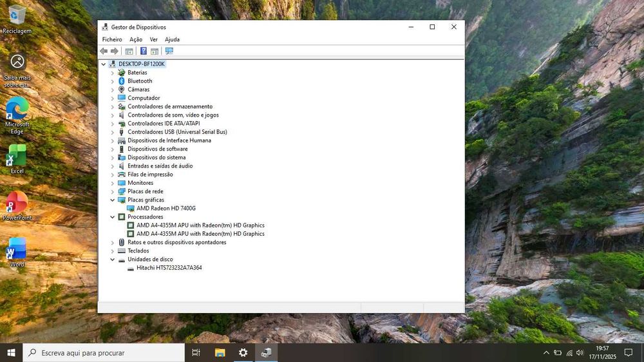Expand the Bluetooth category arrow
The image size is (644, 362).
tap(112, 81)
